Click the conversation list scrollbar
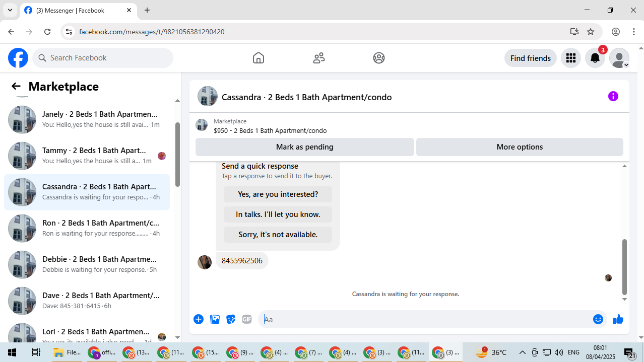 click(x=177, y=155)
